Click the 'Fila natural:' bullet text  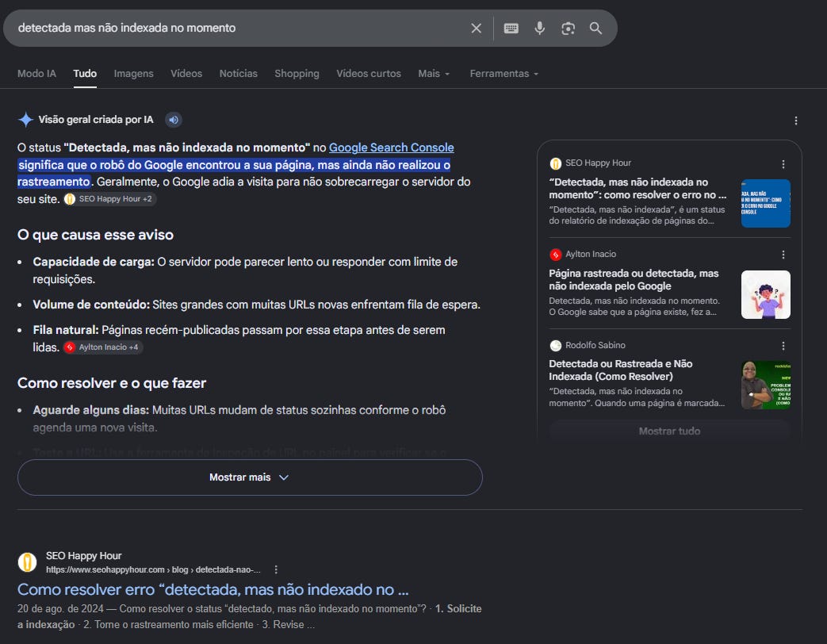[66, 330]
